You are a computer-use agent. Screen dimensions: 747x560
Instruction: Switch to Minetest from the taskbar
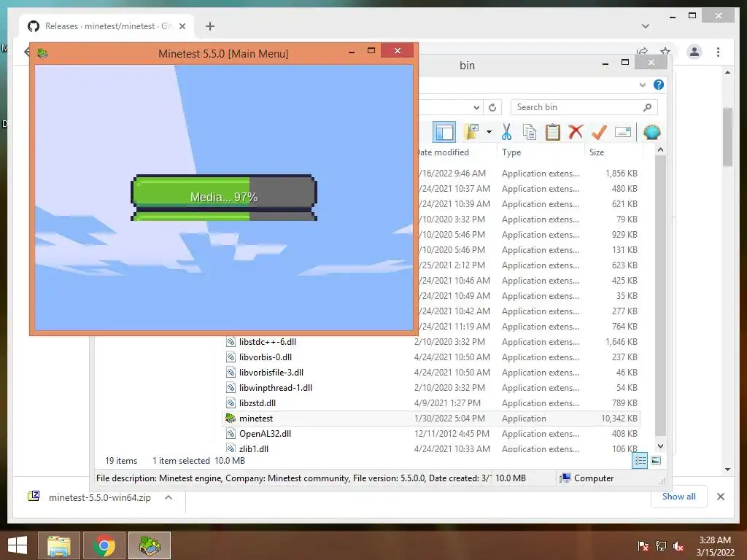[150, 545]
